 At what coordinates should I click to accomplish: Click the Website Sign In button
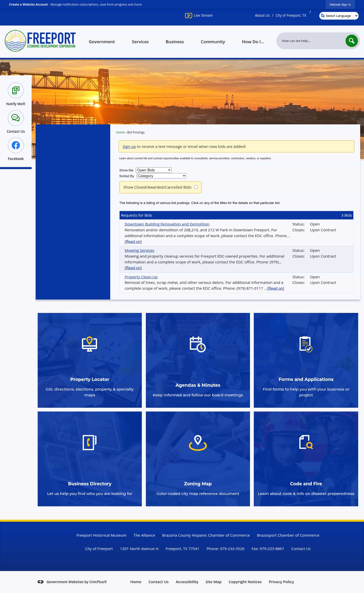click(340, 5)
